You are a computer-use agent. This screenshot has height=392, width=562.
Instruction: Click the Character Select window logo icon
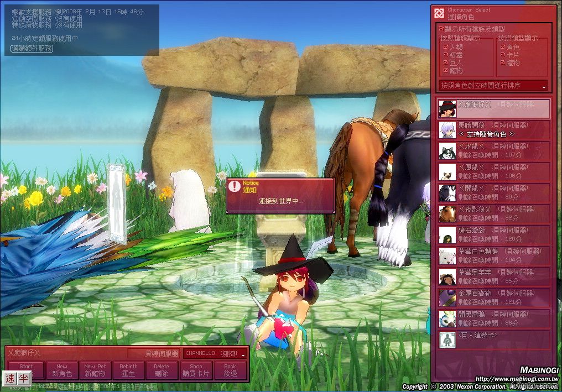pyautogui.click(x=439, y=13)
